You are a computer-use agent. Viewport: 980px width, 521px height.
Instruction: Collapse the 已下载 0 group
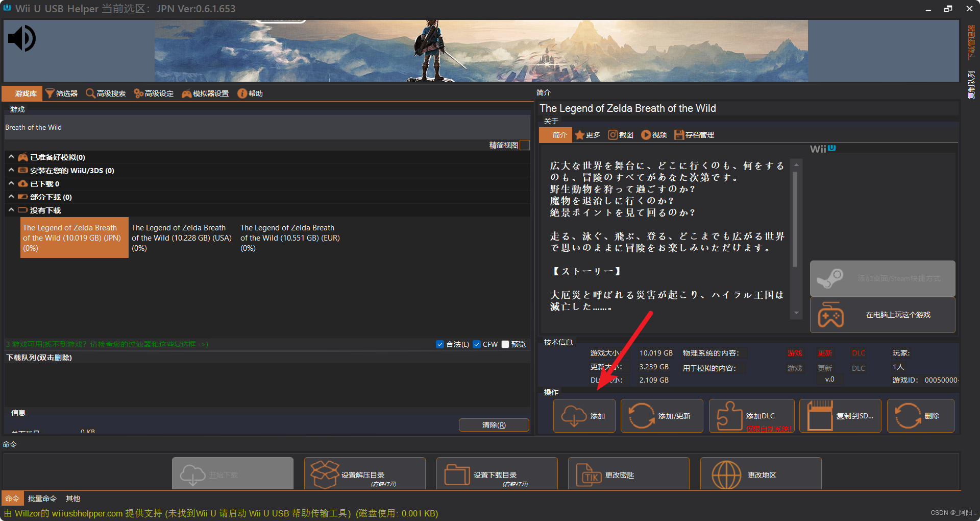tap(11, 184)
